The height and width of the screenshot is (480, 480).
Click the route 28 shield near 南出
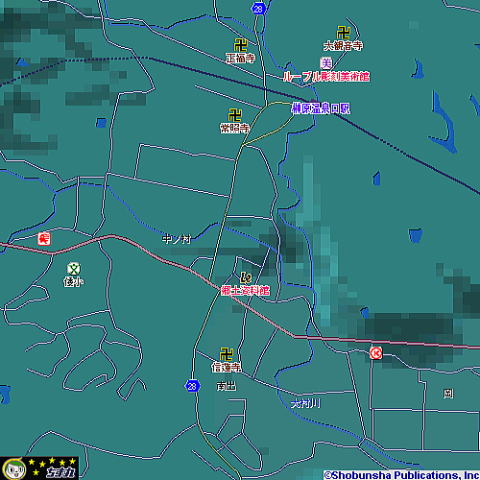pos(192,386)
